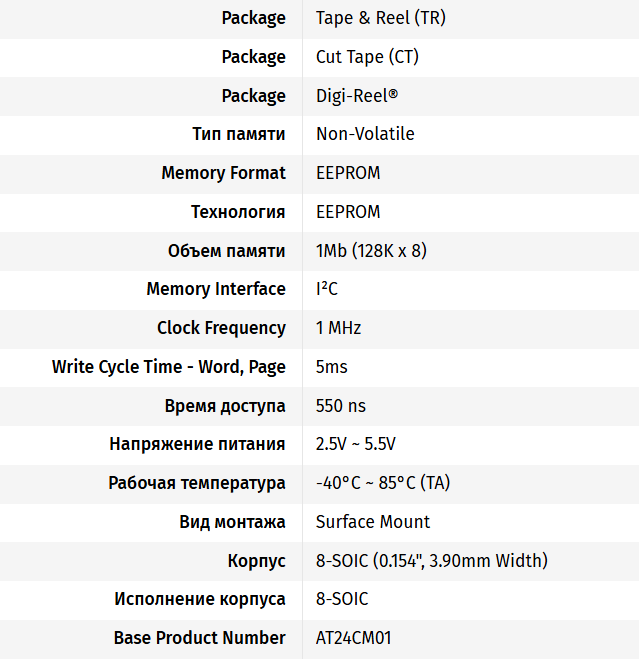The image size is (639, 670).
Task: Click the Surface Mount value
Action: pos(373,522)
